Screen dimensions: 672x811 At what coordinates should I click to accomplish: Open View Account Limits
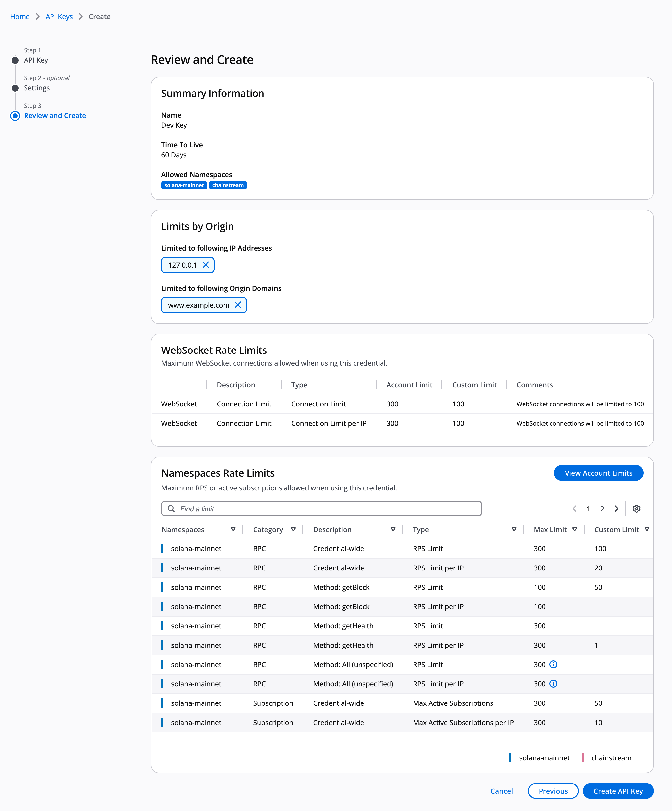[598, 473]
